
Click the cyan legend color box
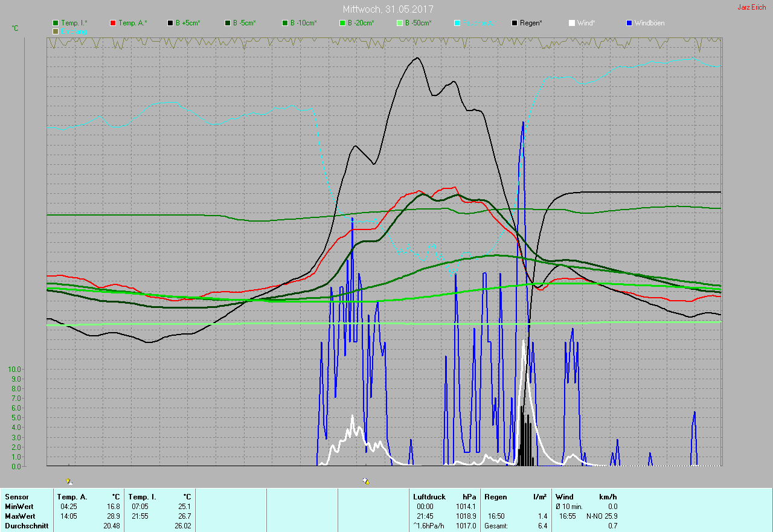(x=457, y=23)
